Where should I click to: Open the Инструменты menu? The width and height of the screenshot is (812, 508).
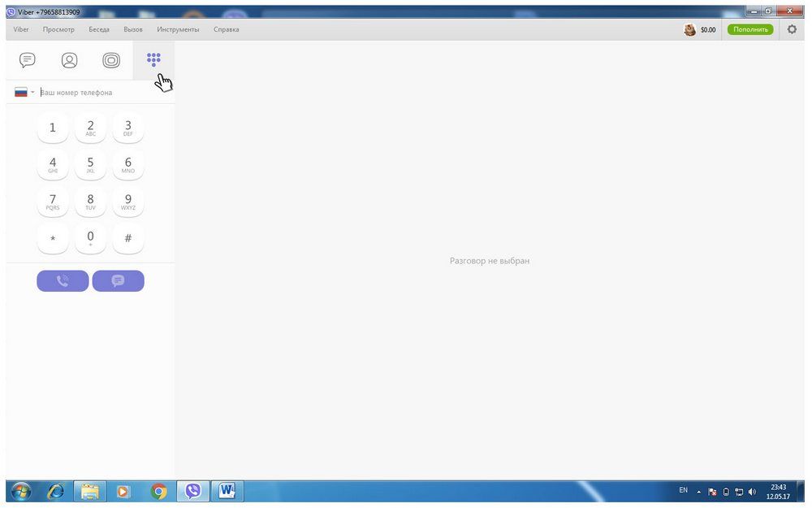(x=178, y=29)
